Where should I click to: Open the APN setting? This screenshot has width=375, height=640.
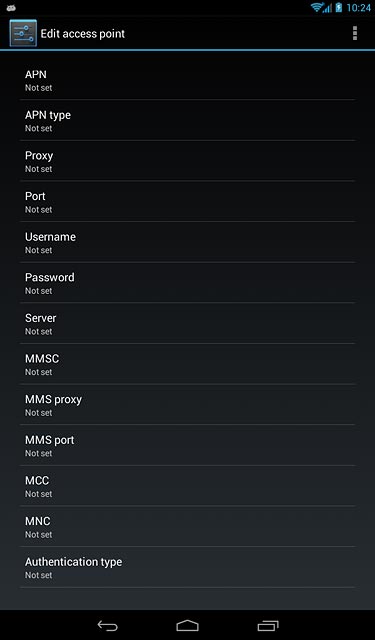click(187, 80)
